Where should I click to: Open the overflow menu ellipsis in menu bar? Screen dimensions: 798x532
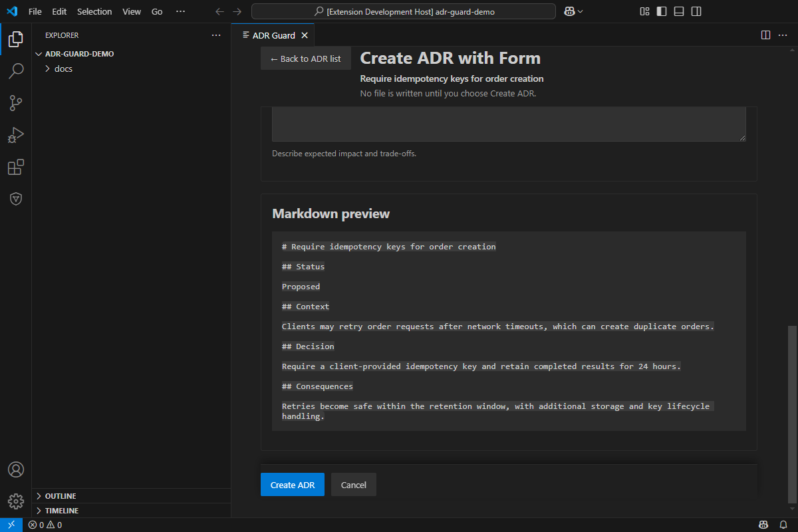click(180, 11)
